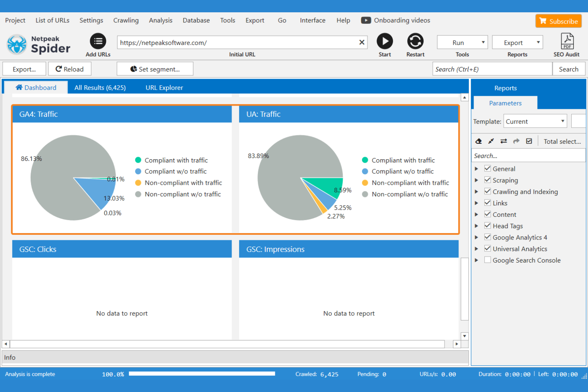
Task: Toggle the General checkbox
Action: click(x=487, y=168)
